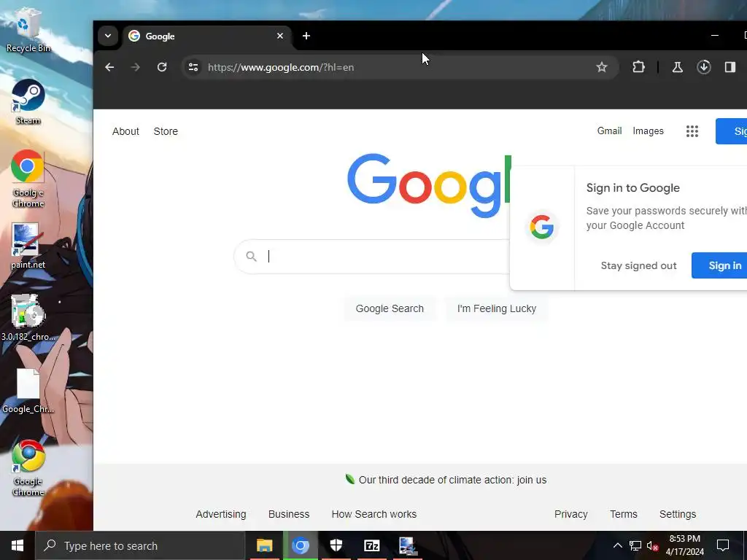
Task: Go to Google Images
Action: click(x=648, y=131)
